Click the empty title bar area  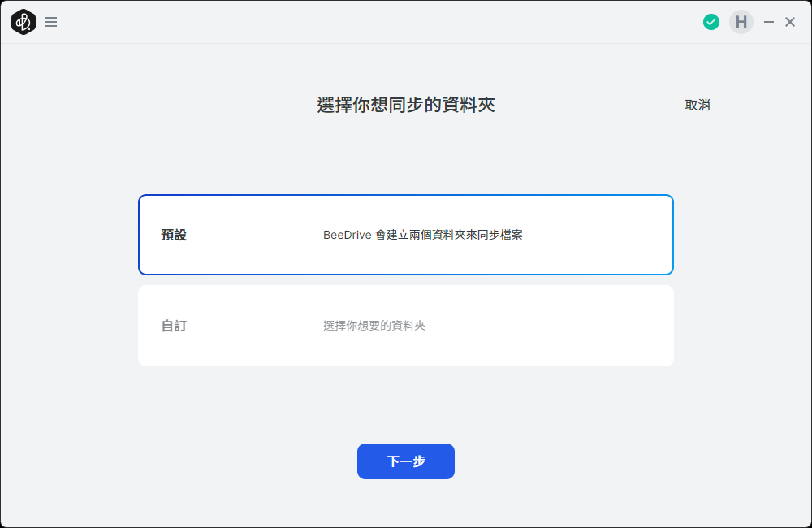pos(365,22)
